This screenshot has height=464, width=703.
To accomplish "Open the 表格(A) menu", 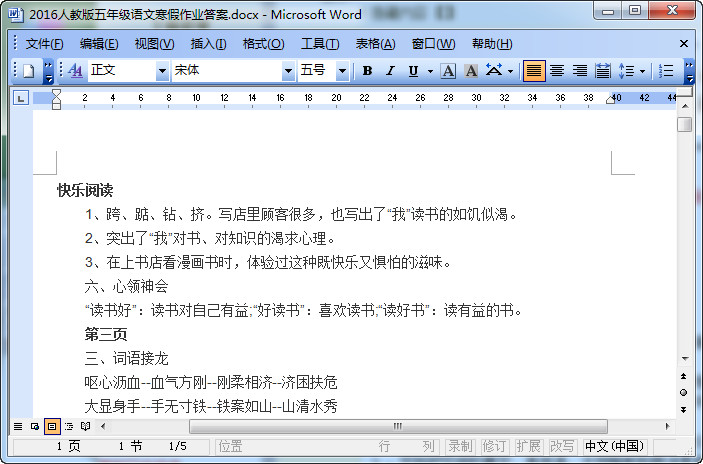I will tap(375, 44).
